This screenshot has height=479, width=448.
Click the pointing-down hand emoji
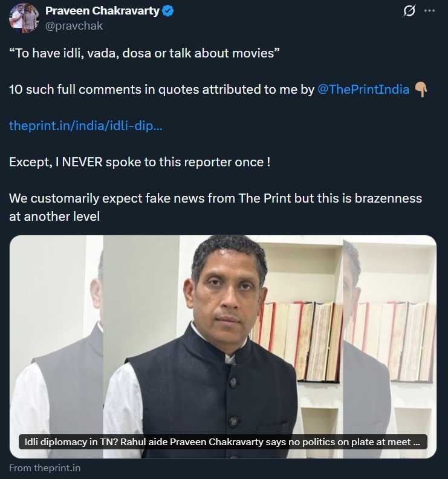[x=421, y=90]
